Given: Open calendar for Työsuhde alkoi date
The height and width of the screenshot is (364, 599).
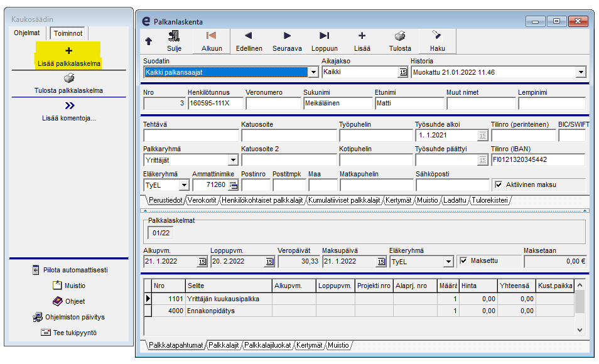Looking at the screenshot, I should click(x=483, y=135).
